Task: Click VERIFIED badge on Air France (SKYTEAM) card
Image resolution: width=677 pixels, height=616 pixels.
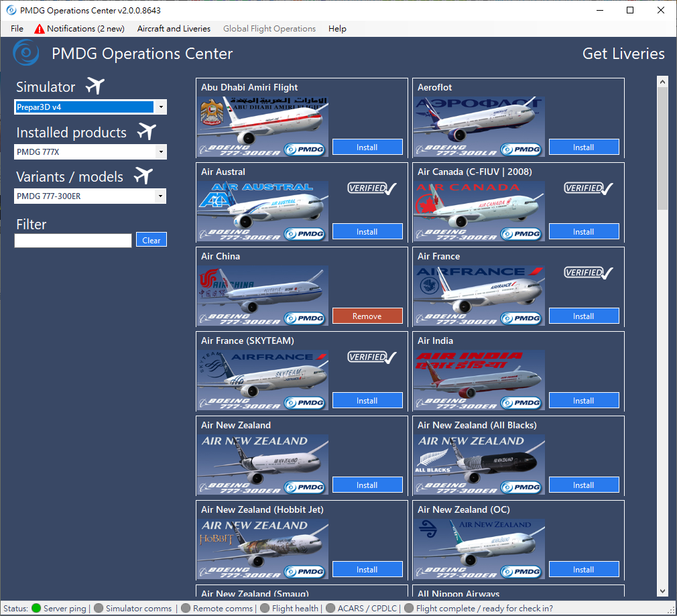Action: click(x=372, y=357)
